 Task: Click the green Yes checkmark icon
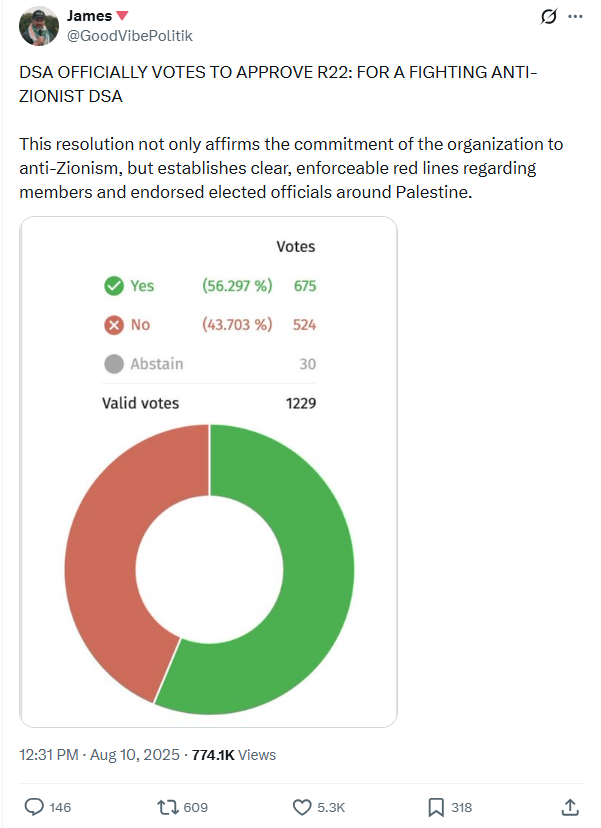click(x=114, y=286)
